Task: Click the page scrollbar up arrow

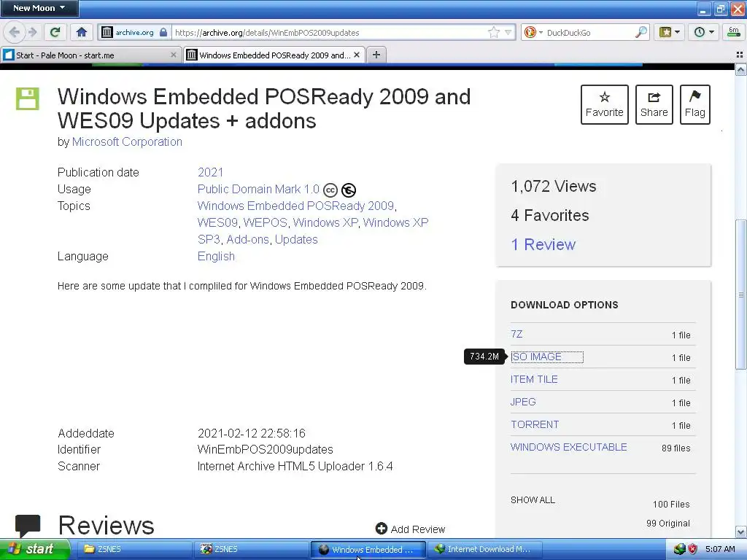Action: tap(741, 71)
